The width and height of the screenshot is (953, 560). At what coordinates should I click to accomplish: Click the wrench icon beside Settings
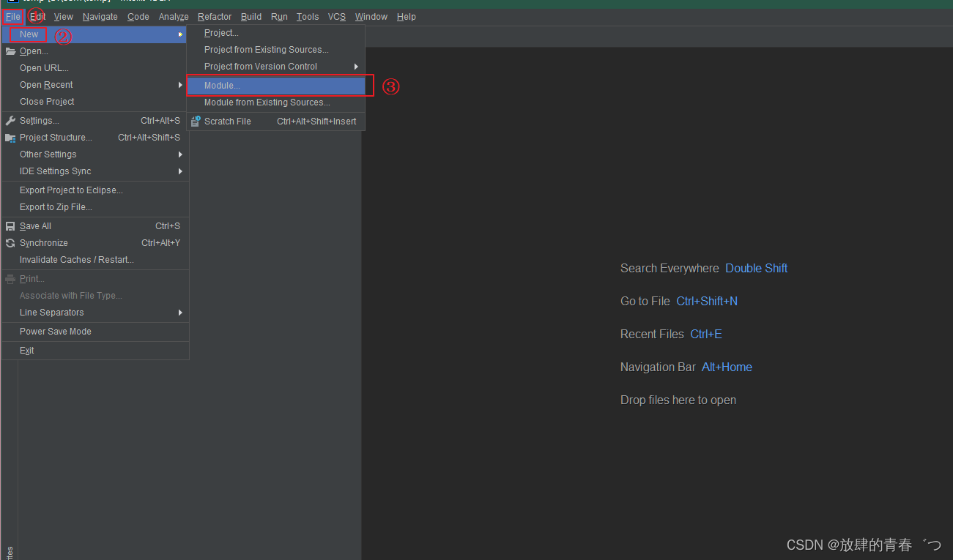pos(10,121)
